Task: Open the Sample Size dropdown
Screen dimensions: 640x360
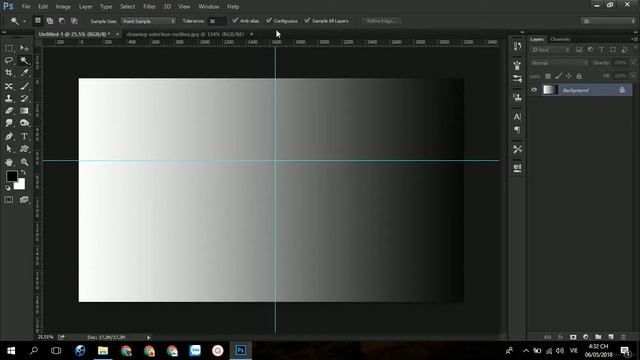Action: tap(149, 21)
